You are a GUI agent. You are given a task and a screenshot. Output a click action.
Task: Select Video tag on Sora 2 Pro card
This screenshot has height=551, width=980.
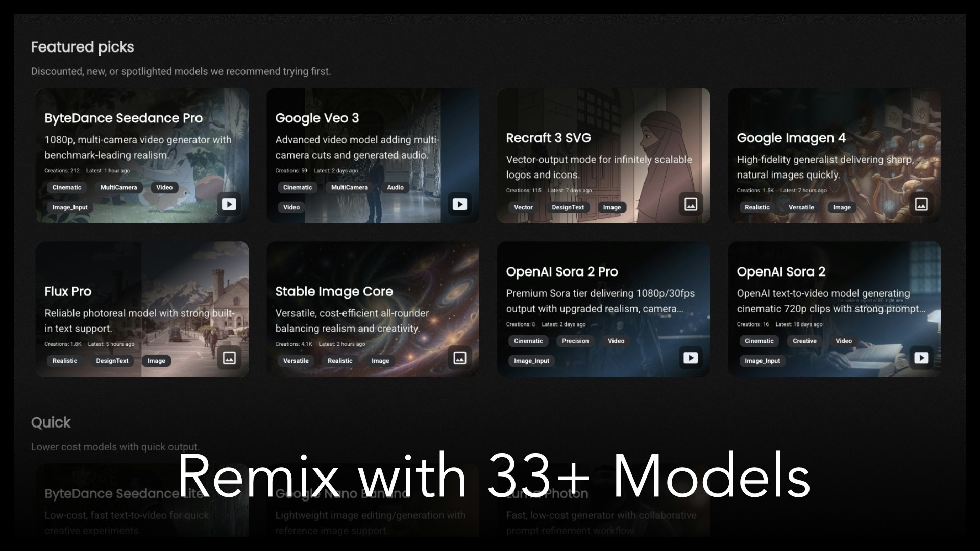point(616,341)
